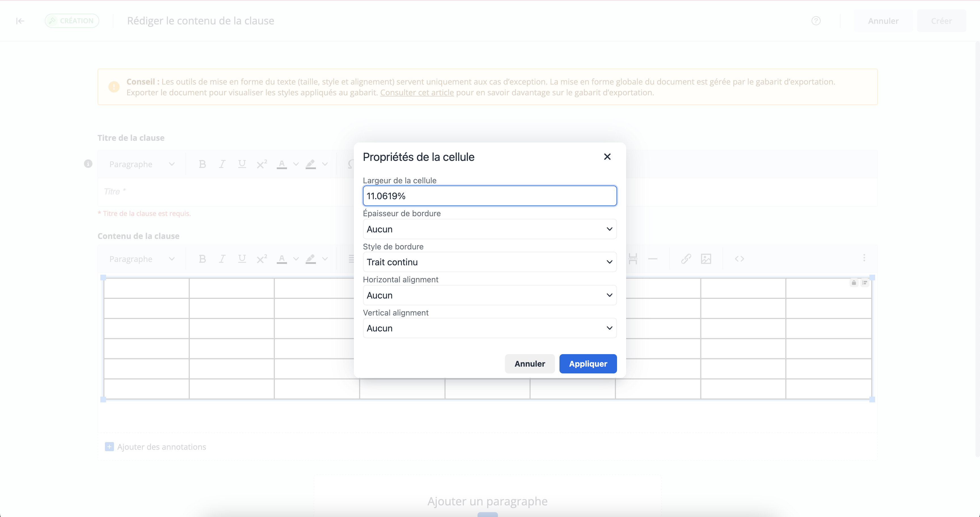
Task: Open the Épaisseur de bordure dropdown
Action: (x=490, y=229)
